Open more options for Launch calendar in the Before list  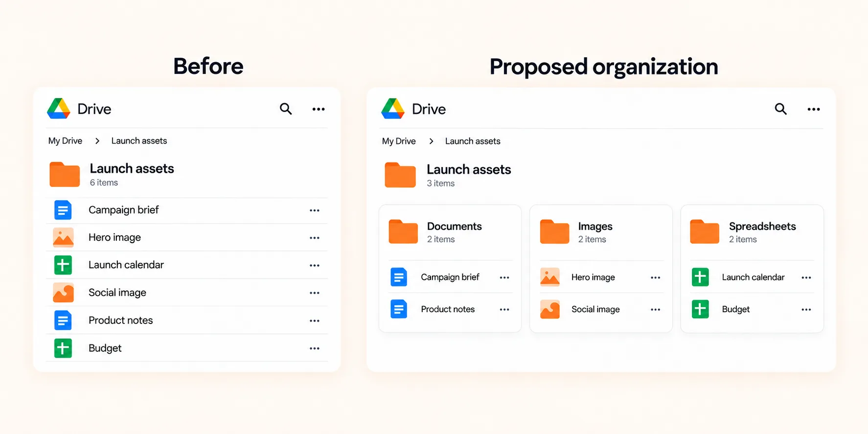(315, 265)
